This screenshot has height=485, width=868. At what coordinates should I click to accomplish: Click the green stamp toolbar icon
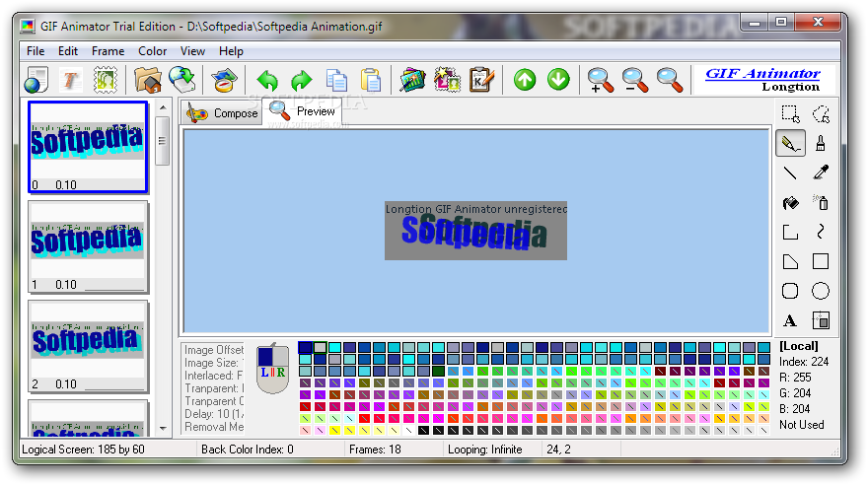pos(105,80)
